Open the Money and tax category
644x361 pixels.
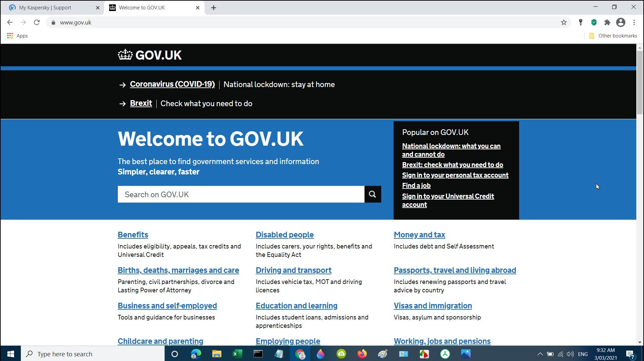coord(419,235)
